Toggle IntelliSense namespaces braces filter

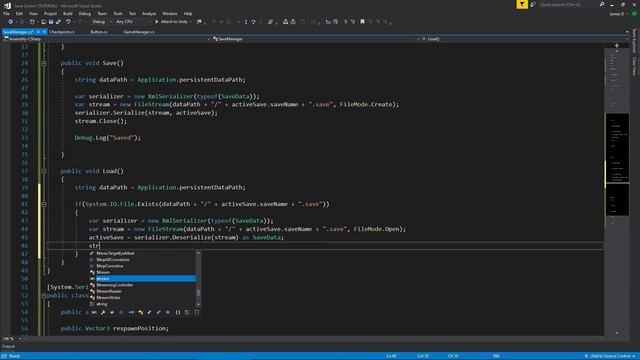tap(178, 313)
